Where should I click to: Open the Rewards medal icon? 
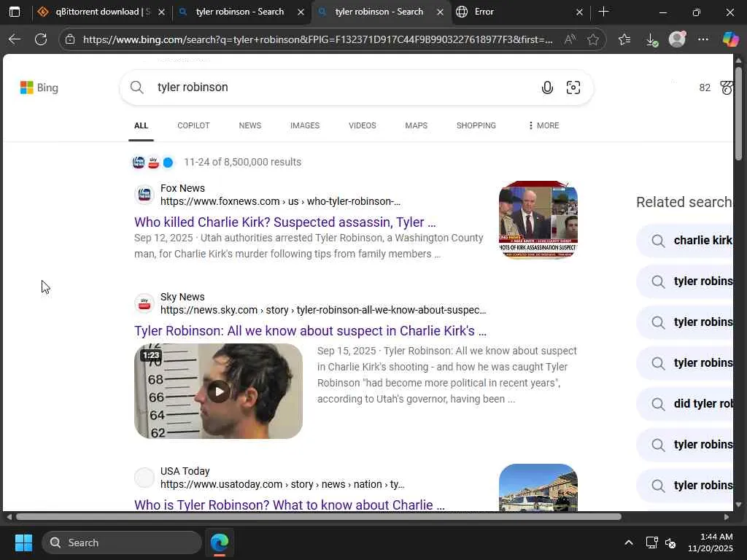(x=727, y=87)
